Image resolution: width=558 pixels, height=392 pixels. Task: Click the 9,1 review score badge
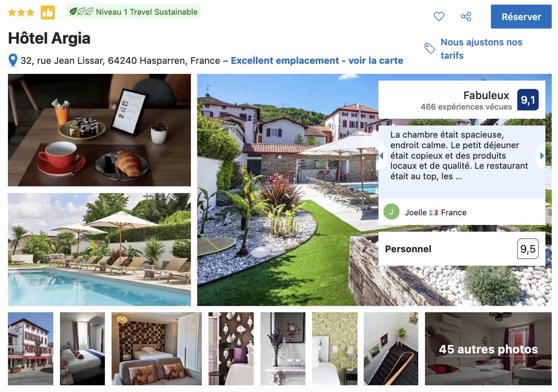[x=528, y=100]
